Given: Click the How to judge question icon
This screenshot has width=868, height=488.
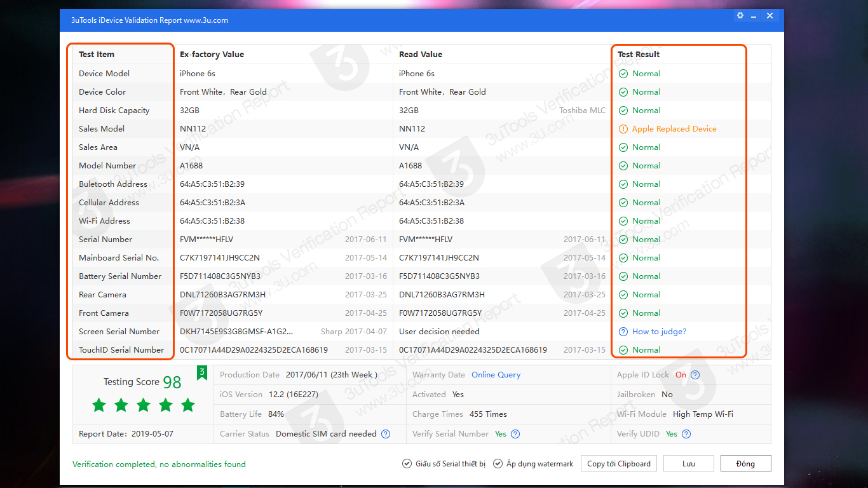Looking at the screenshot, I should coord(623,332).
